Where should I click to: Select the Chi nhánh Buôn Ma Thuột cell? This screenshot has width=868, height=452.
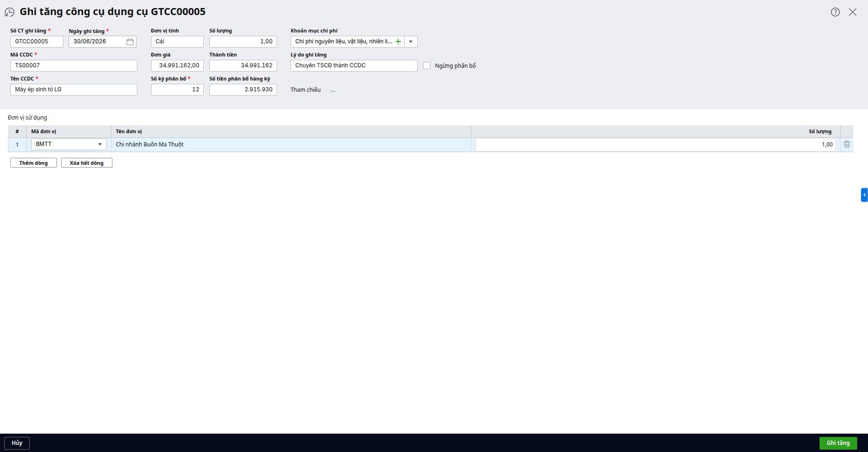tap(291, 145)
